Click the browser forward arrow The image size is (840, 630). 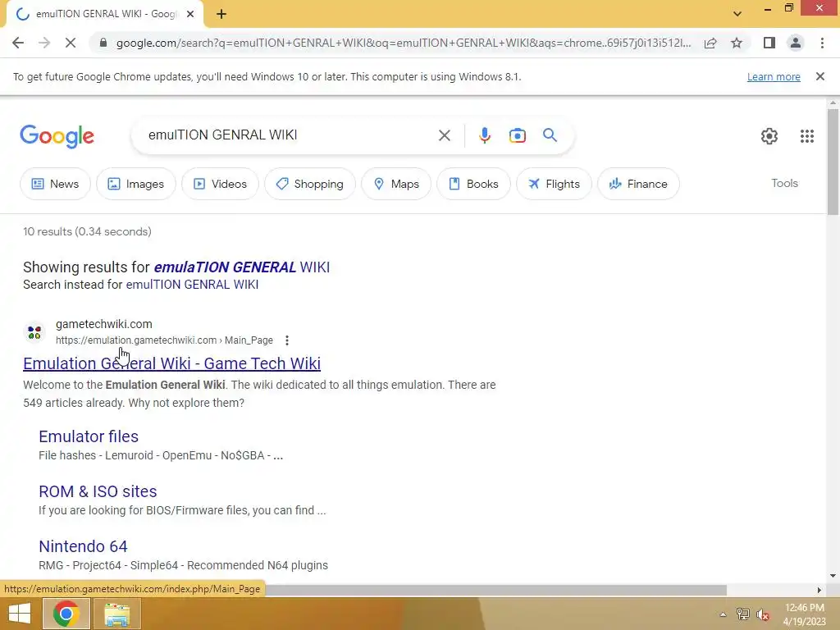point(44,43)
